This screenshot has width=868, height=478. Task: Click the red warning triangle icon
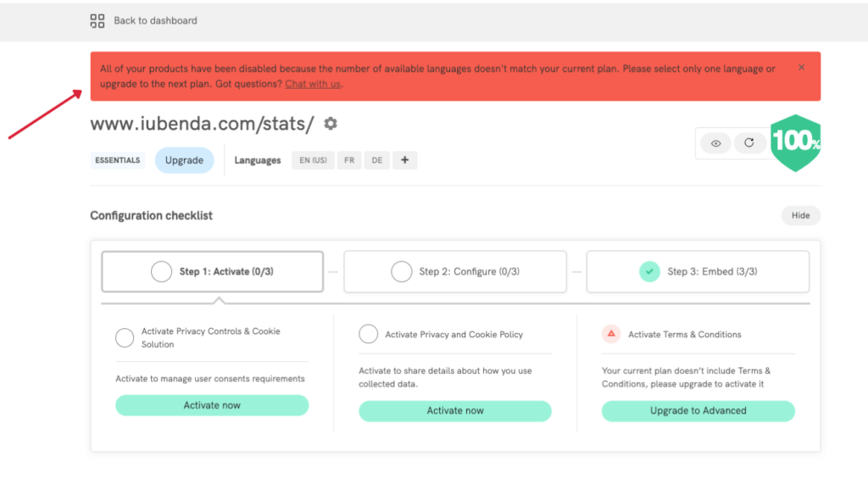(611, 334)
